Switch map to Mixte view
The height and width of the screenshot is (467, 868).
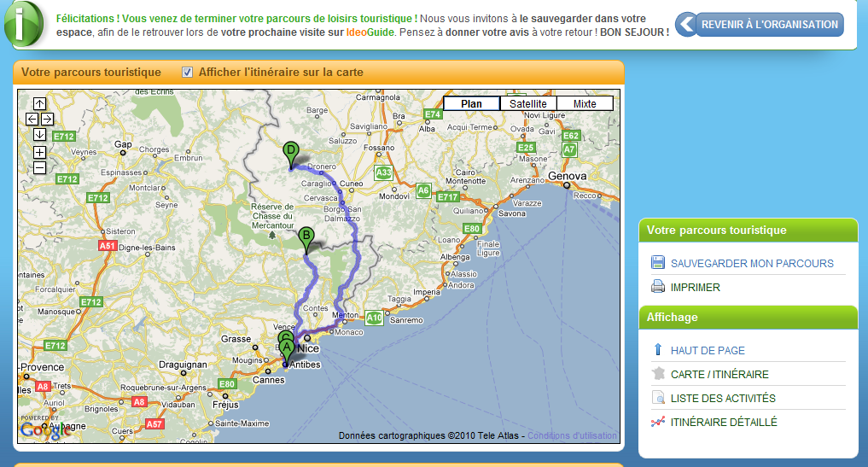coord(585,104)
